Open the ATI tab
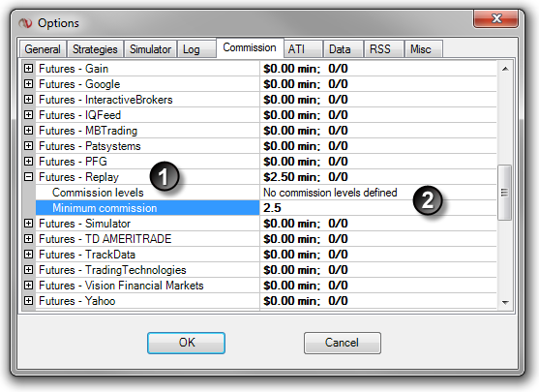This screenshot has height=392, width=539. 303,49
